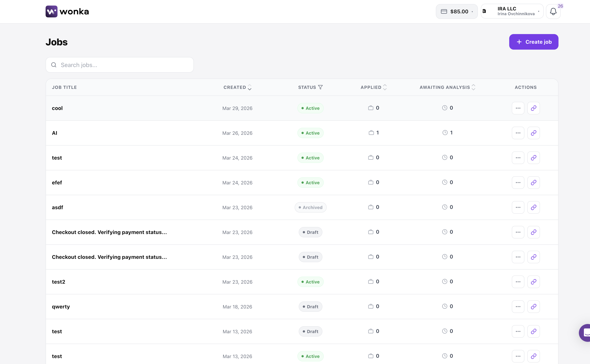Open more actions for 'asdf' job
The width and height of the screenshot is (590, 364).
(518, 207)
